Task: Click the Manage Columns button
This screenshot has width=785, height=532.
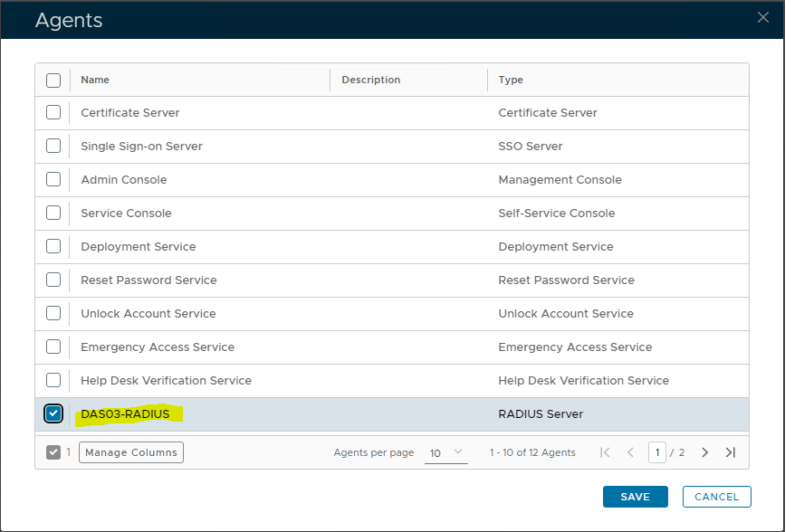Action: [x=131, y=452]
